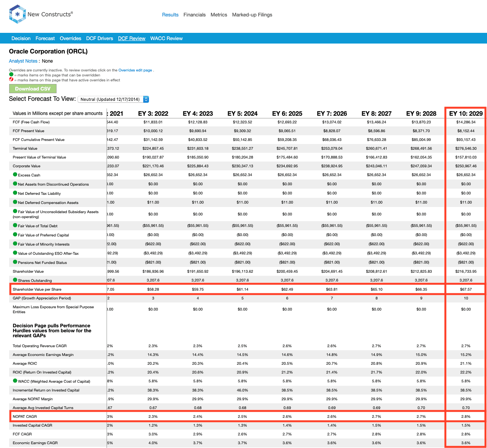The image size is (487, 448).
Task: Open the Metrics top navigation item
Action: (219, 15)
